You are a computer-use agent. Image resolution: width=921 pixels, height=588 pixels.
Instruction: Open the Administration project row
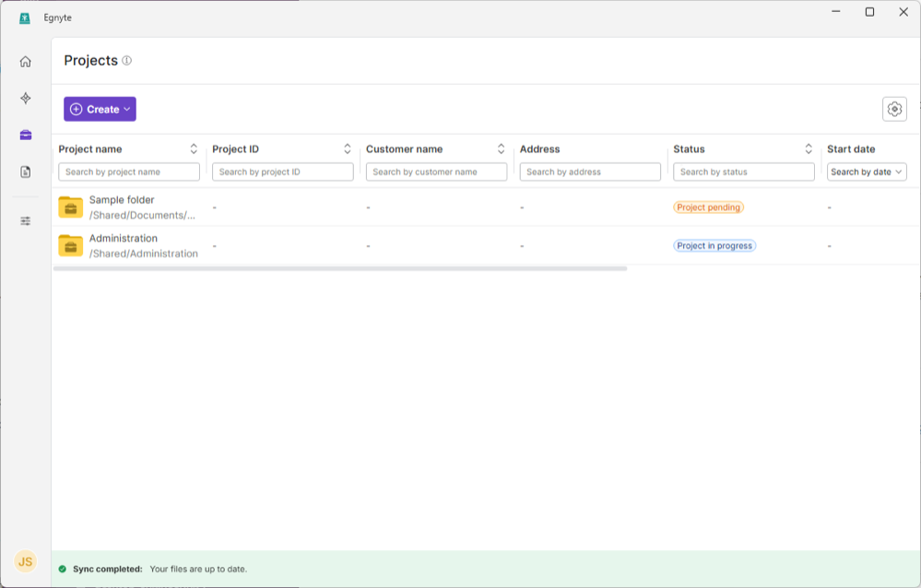pos(124,239)
